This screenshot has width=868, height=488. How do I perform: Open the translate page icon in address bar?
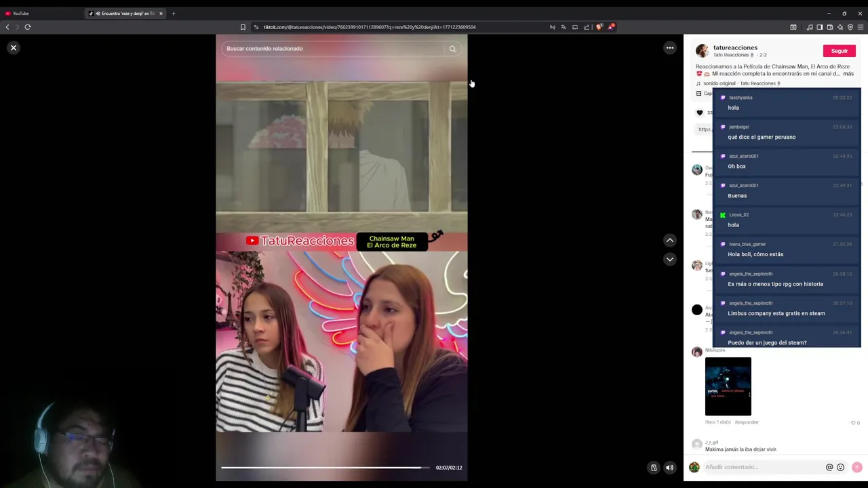point(564,27)
